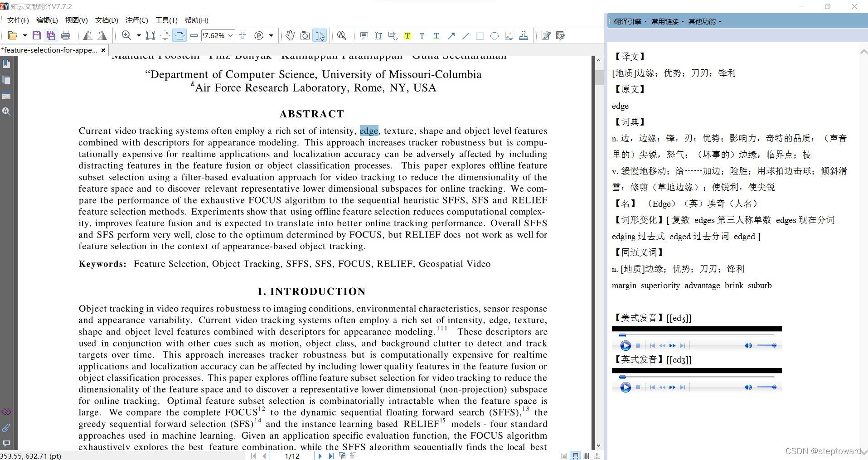868x460 pixels.
Task: Select the Oval drawing tool
Action: [x=495, y=36]
